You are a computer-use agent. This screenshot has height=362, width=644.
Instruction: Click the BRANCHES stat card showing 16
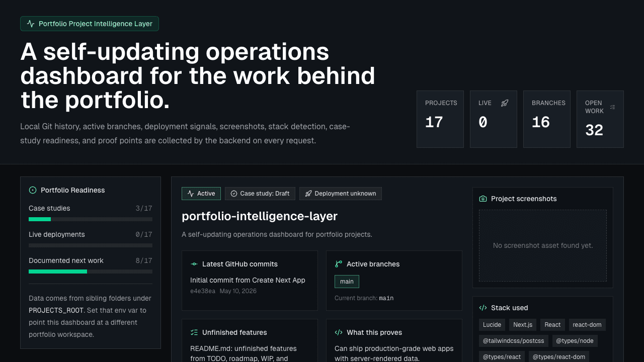tap(547, 119)
